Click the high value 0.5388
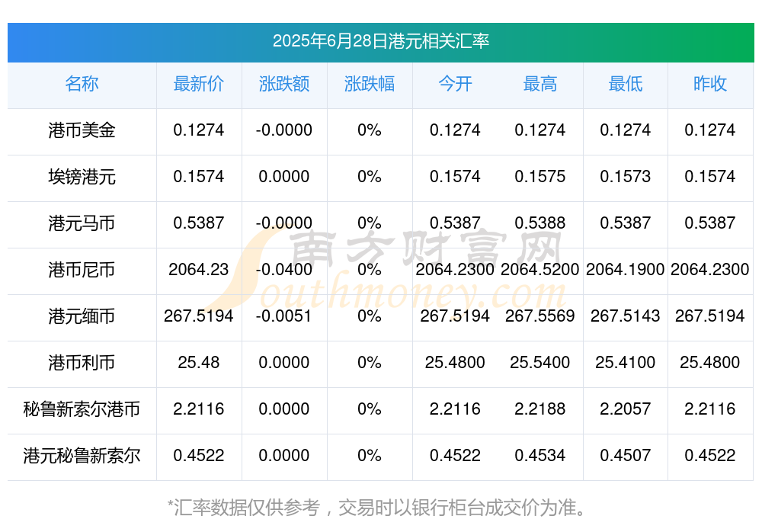The width and height of the screenshot is (762, 532). (540, 223)
